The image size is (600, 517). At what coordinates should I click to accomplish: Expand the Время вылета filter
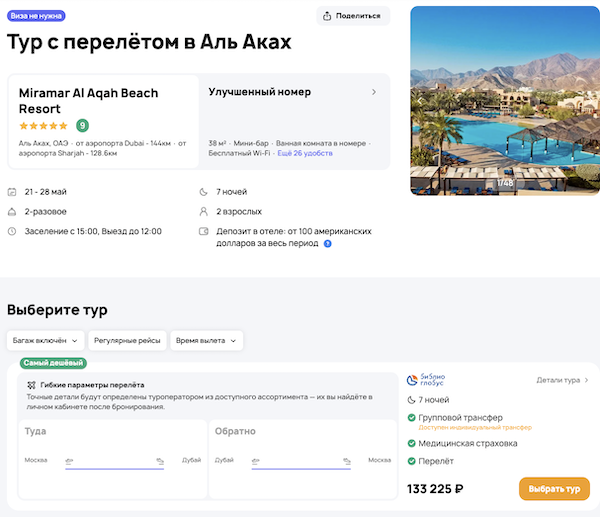(x=207, y=341)
